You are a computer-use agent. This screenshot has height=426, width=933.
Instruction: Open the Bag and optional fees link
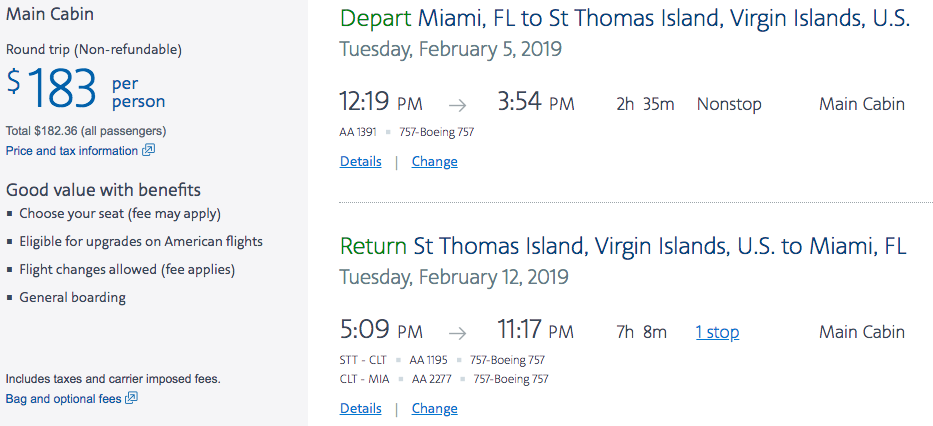coord(63,399)
